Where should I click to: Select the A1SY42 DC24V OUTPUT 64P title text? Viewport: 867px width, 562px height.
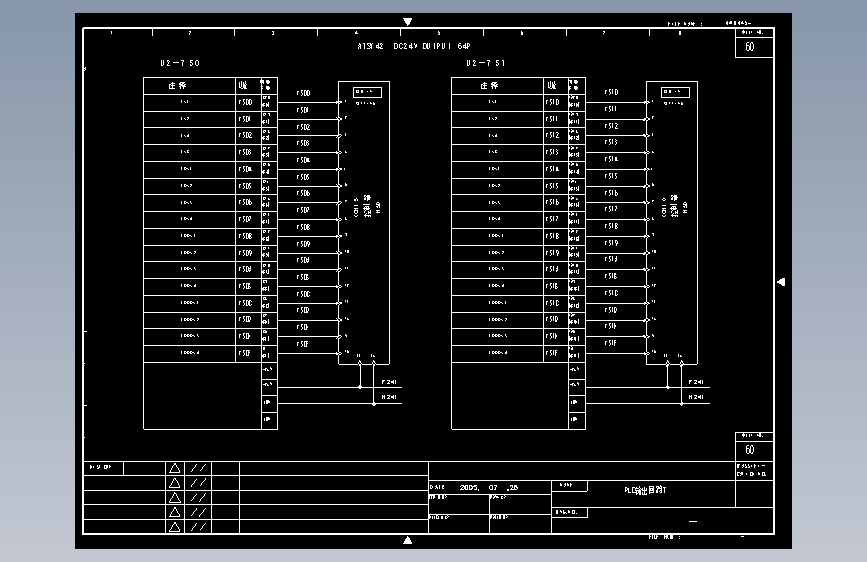pos(414,46)
